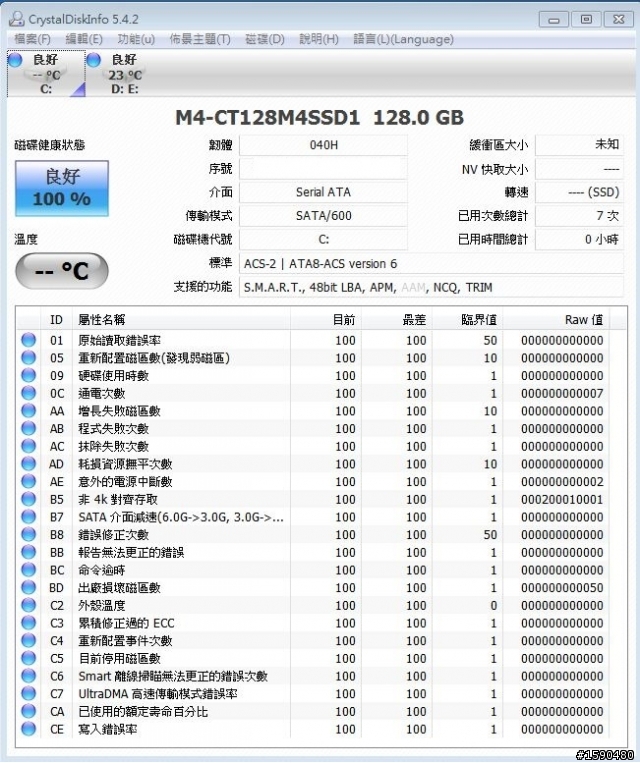
Task: Open the 功能(u) menu
Action: 136,39
